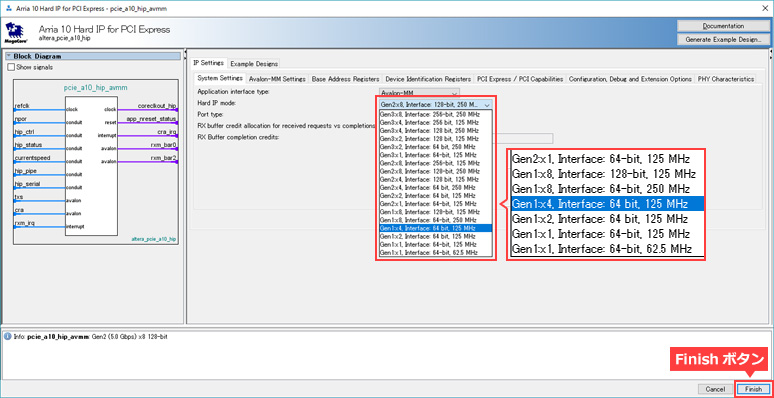Open the Avalon-MM Settings tab
The height and width of the screenshot is (398, 774).
point(277,79)
